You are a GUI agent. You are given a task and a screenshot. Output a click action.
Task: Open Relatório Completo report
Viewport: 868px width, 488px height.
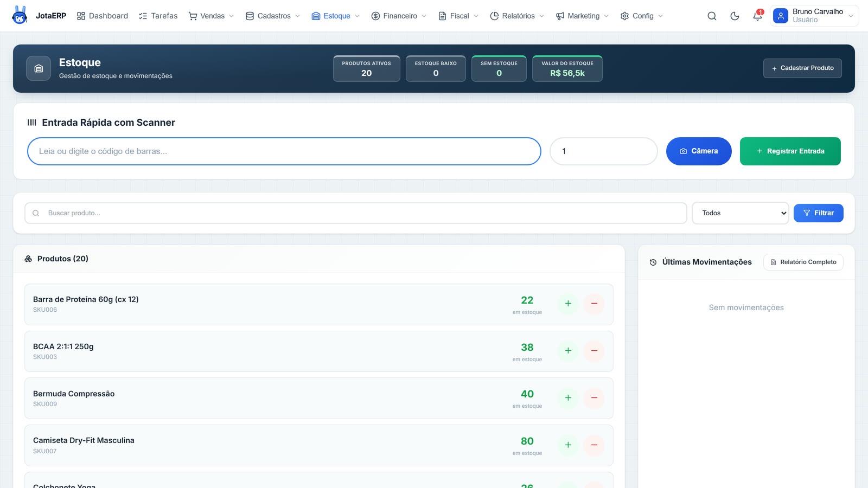(803, 262)
